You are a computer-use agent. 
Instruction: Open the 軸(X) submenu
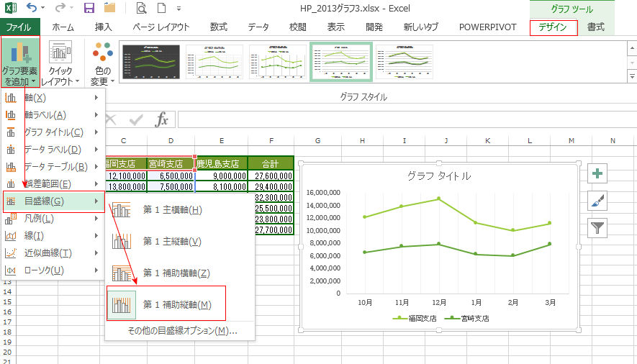click(x=53, y=98)
